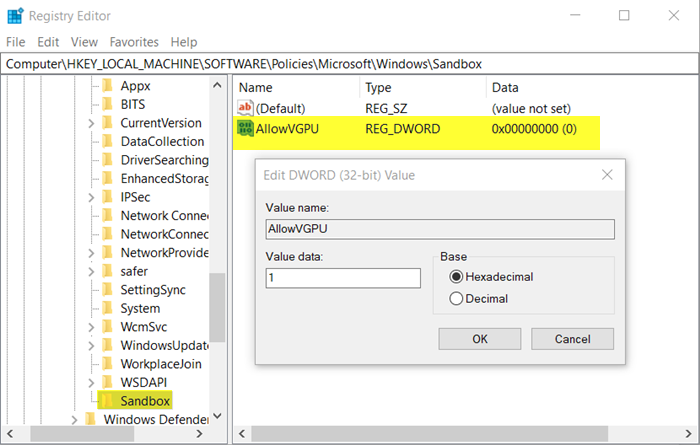
Task: Select the WcmSvc folder icon
Action: (107, 327)
